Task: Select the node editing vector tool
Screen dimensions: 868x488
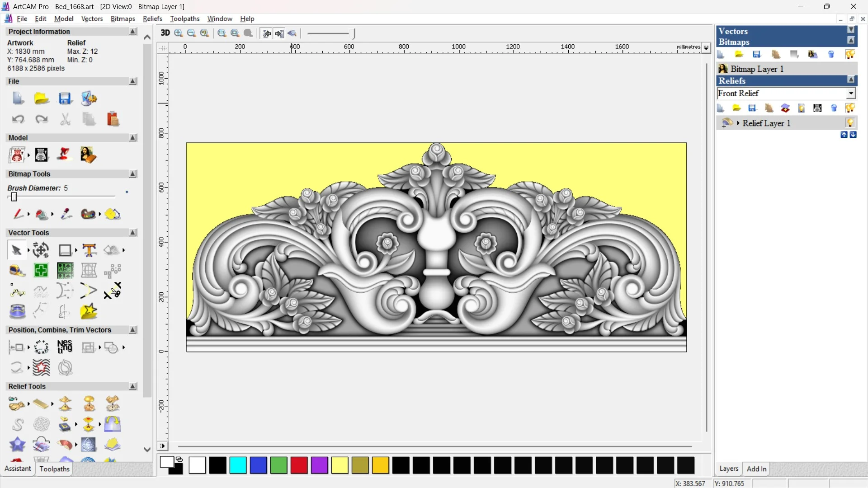Action: (17, 291)
